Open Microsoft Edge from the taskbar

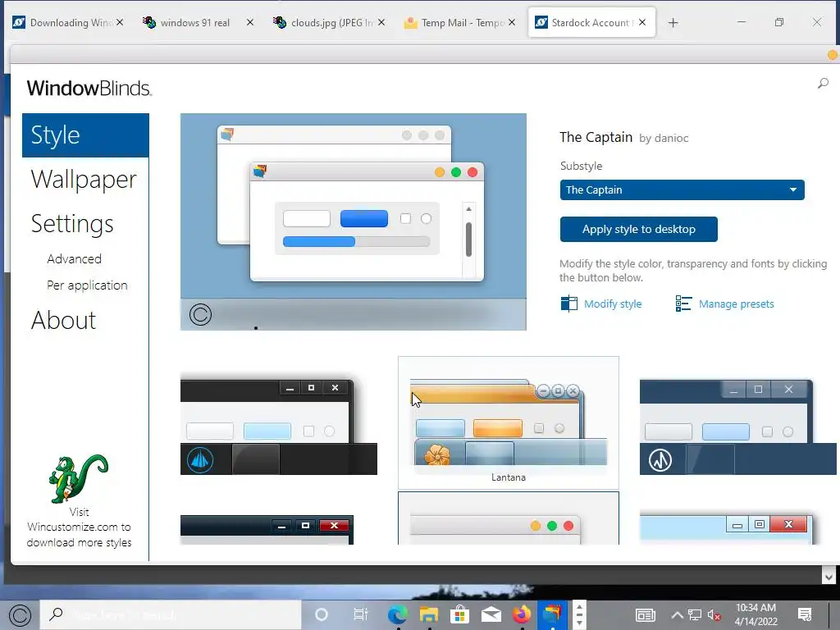tap(398, 614)
